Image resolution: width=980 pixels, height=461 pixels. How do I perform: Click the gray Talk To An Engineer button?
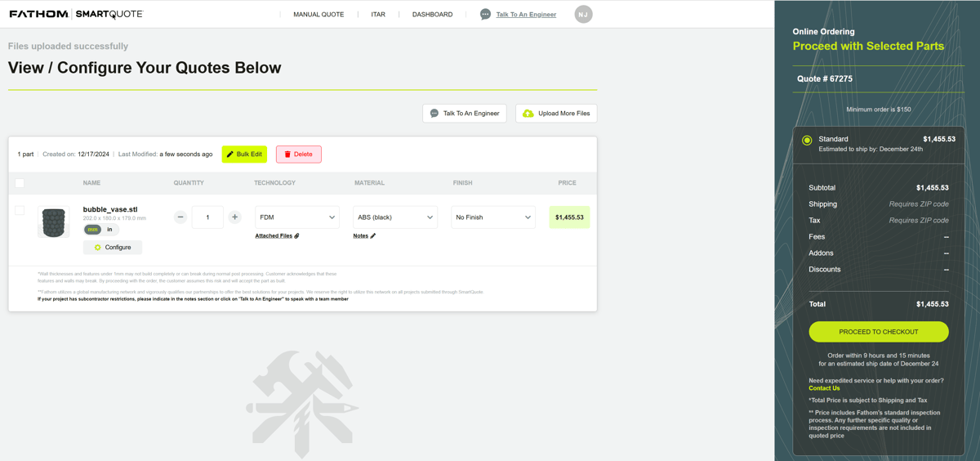465,114
